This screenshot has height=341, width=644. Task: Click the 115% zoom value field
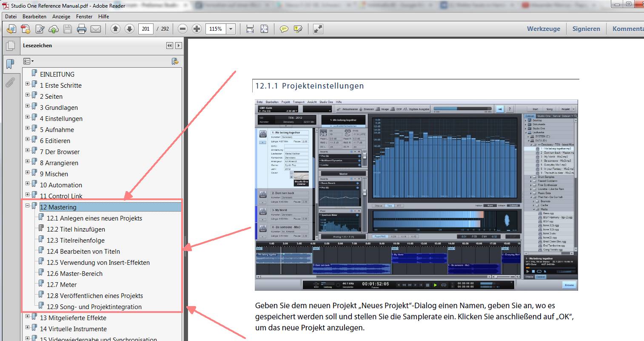pos(216,29)
